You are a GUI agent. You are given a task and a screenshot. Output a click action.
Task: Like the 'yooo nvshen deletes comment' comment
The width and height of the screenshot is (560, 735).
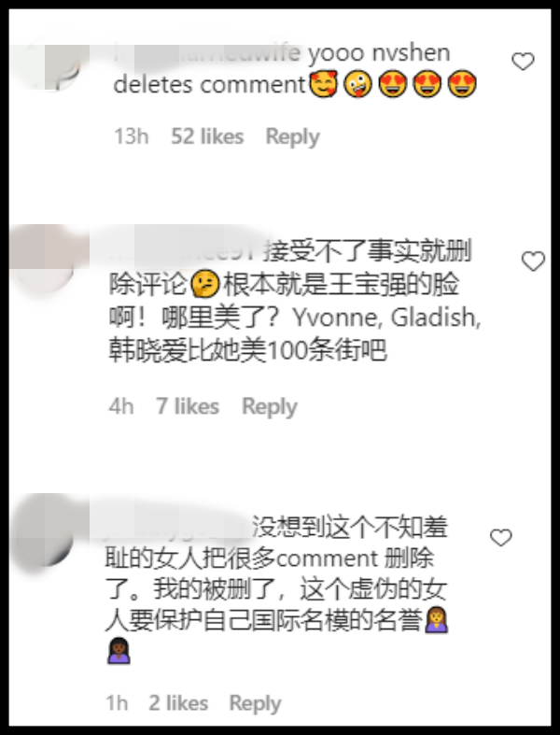(523, 62)
